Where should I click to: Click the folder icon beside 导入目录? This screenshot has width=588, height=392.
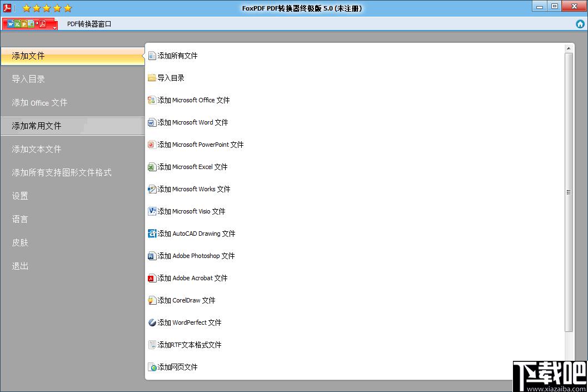[x=152, y=78]
